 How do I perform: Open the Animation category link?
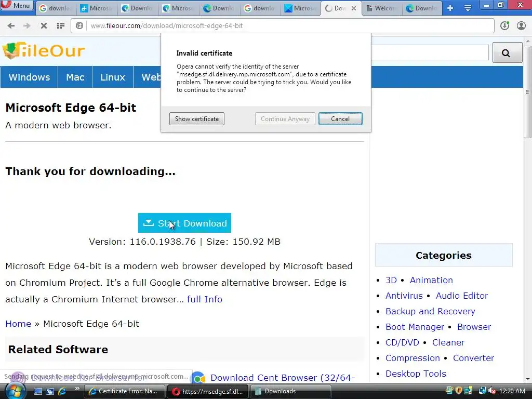click(431, 280)
